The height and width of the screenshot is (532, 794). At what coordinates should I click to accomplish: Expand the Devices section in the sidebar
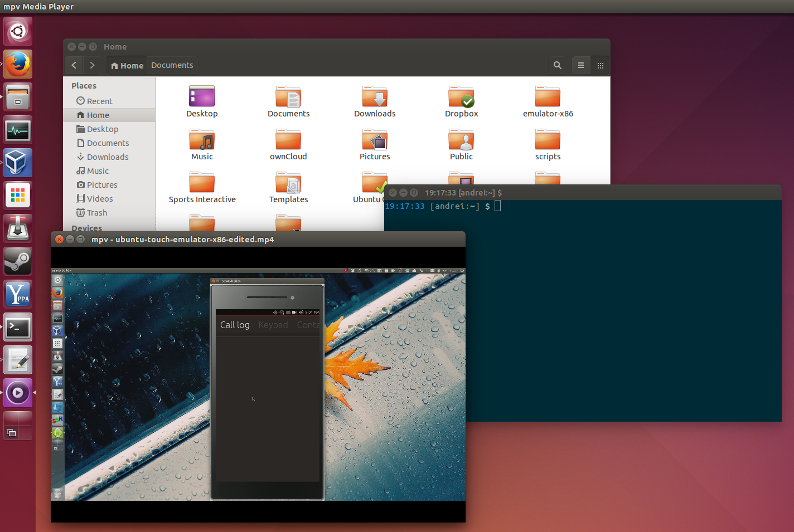point(86,228)
